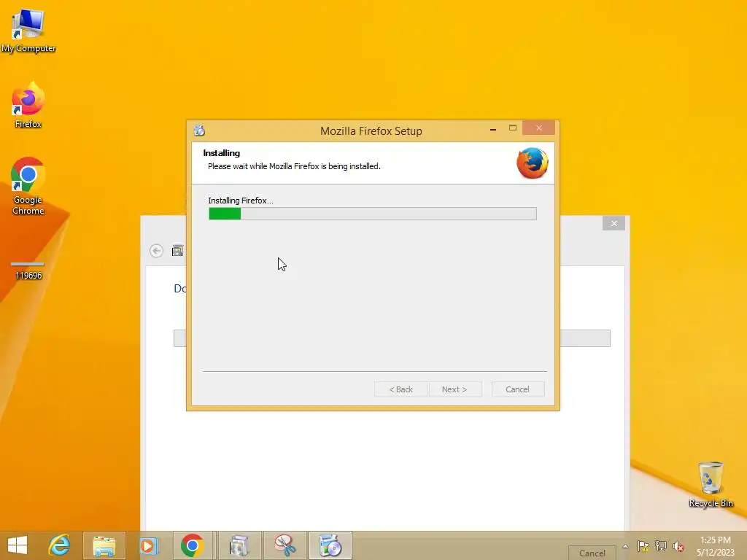Minimize the Mozilla Firefox Setup window
747x560 pixels.
493,128
